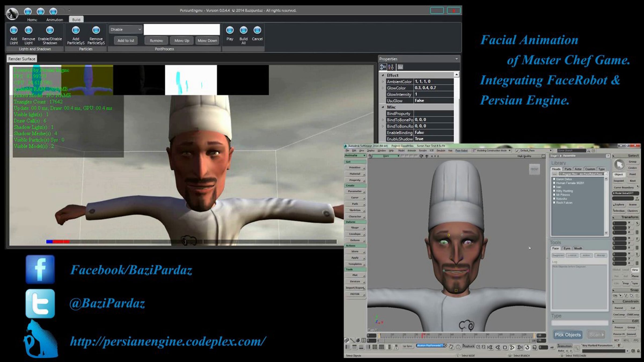Check the Kitty Hunting head checkbox

pos(554,191)
